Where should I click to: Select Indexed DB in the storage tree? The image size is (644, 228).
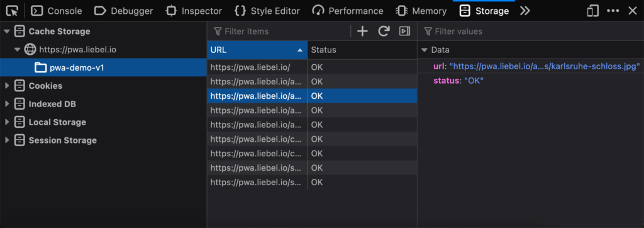pos(52,104)
